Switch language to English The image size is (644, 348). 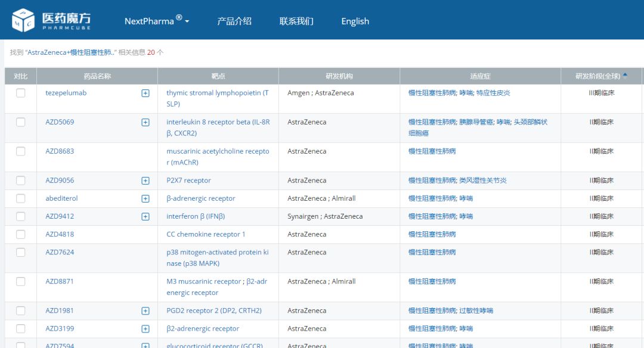(355, 21)
